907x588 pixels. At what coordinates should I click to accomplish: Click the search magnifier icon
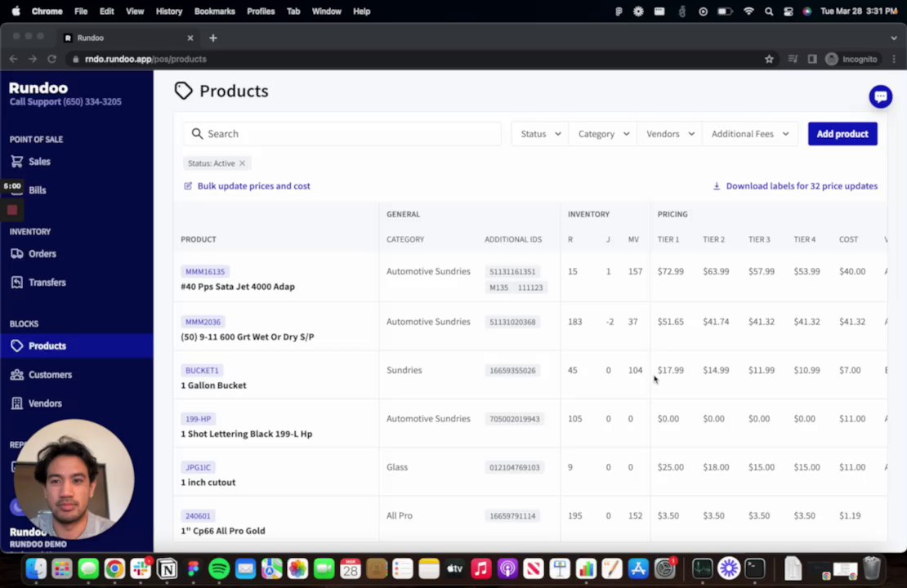[197, 134]
